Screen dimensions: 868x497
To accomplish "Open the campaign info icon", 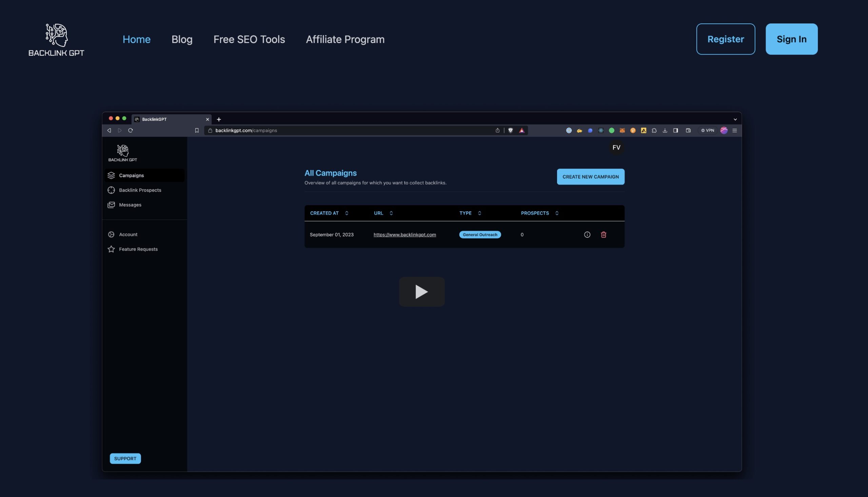I will pos(587,234).
